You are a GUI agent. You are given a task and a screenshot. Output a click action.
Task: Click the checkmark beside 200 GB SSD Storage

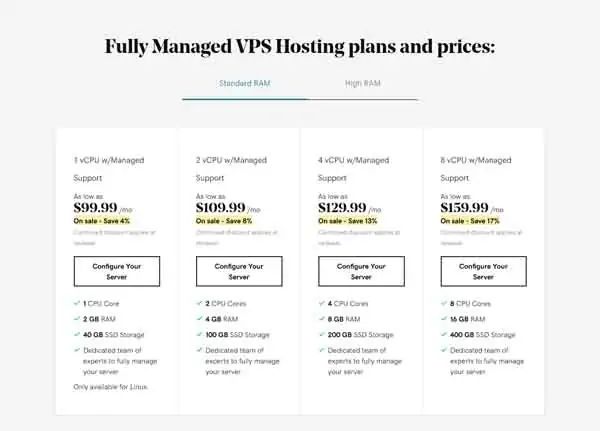click(x=321, y=334)
